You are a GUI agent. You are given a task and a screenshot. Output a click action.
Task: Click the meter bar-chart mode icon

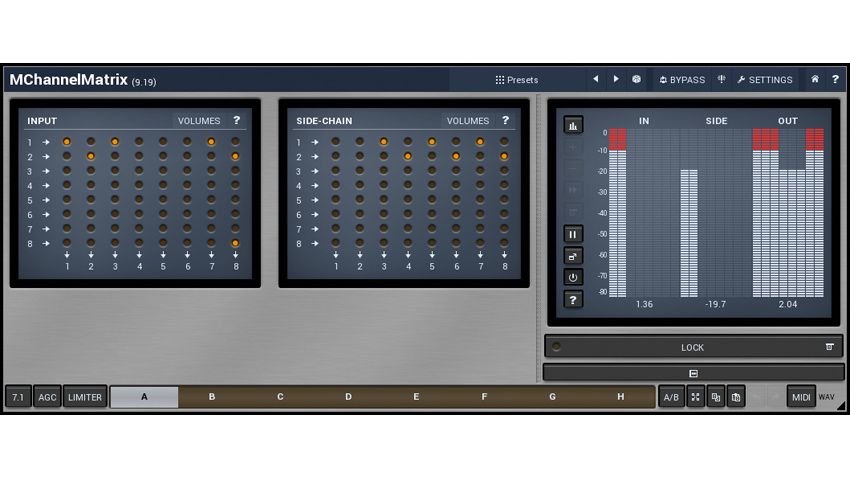click(x=573, y=126)
